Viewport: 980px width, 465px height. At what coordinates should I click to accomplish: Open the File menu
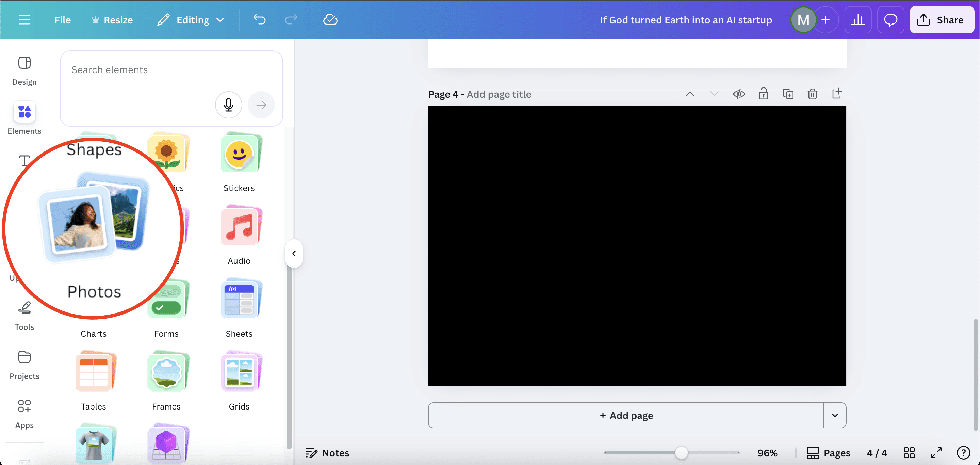click(62, 20)
